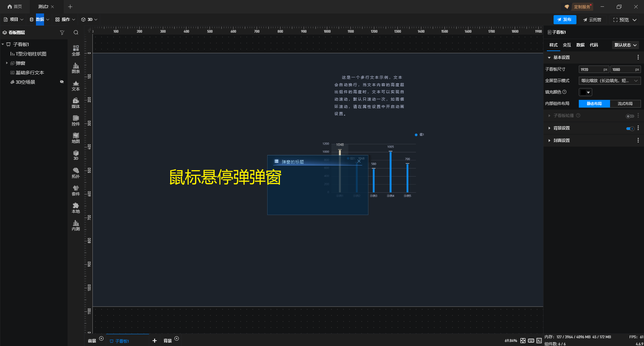The height and width of the screenshot is (346, 644).
Task: Toggle visibility of the 3D空场景 layer
Action: (62, 82)
